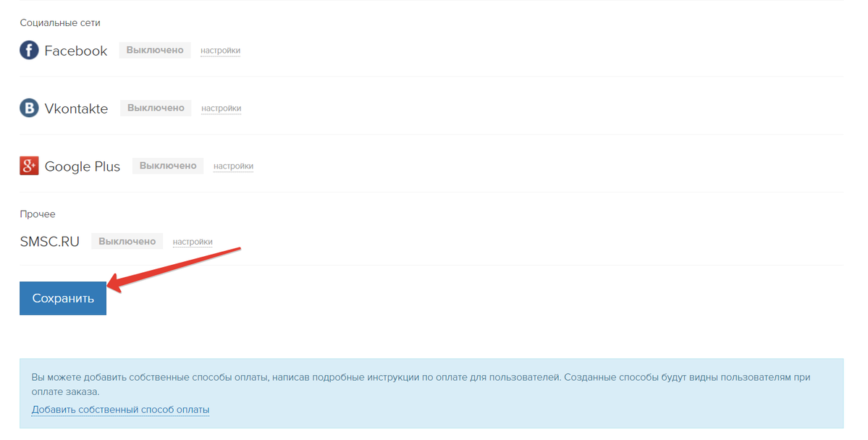Click the 'Вы можете добавить собственные способы оплаты' notice

click(431, 394)
